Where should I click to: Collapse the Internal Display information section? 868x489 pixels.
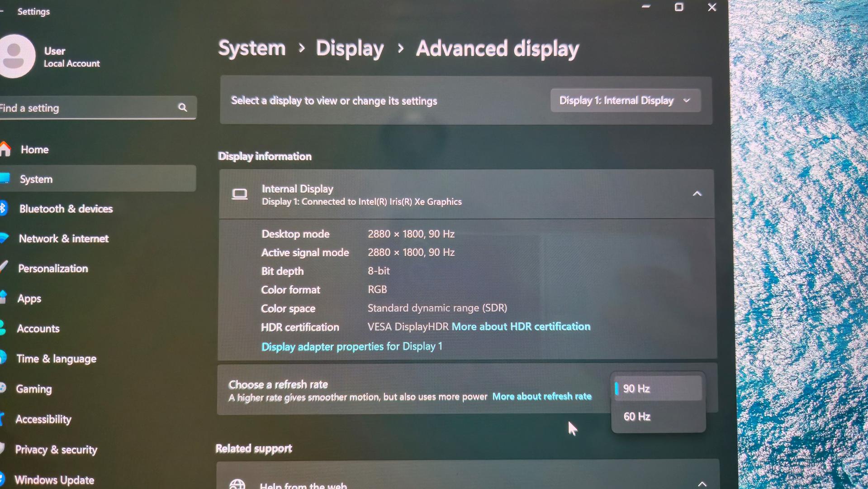click(x=697, y=194)
